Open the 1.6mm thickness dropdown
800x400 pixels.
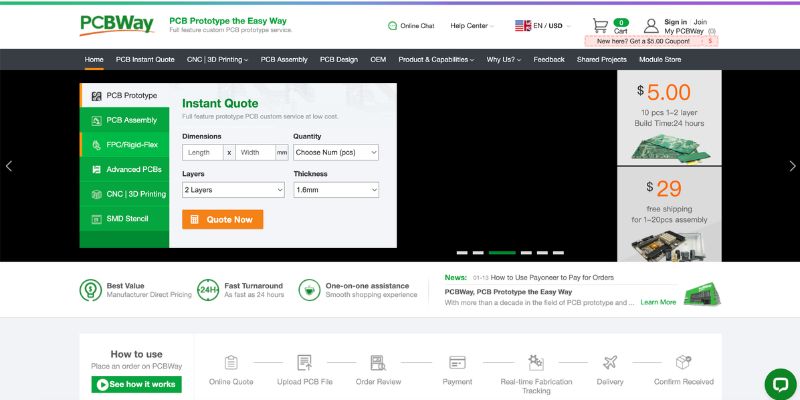pos(336,190)
